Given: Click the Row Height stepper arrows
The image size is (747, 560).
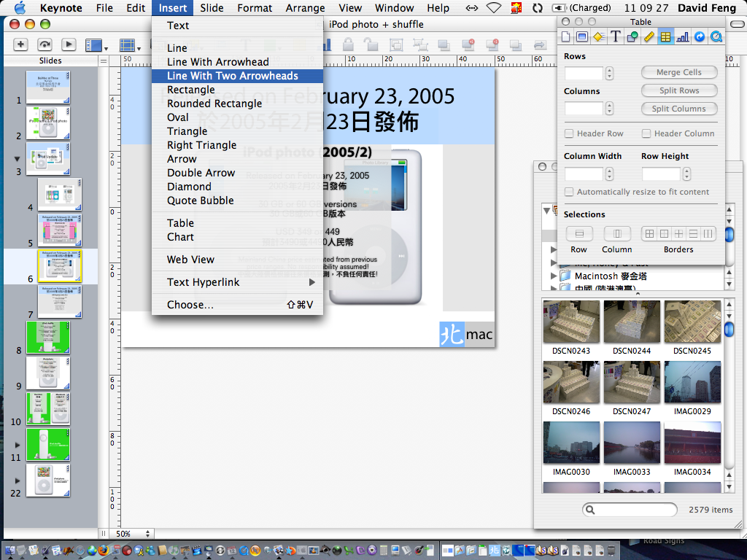Looking at the screenshot, I should 686,174.
